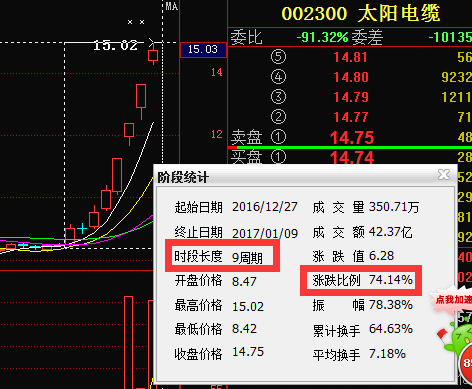Click the 委比 -91.32% value

323,37
